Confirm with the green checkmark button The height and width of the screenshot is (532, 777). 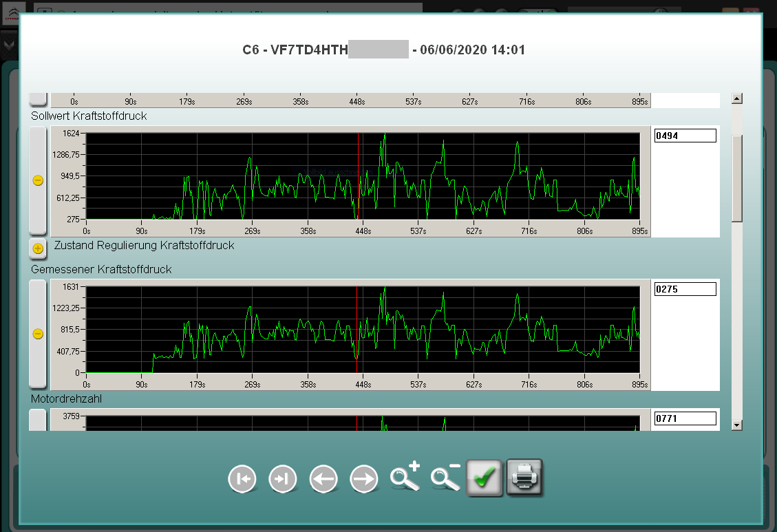tap(484, 478)
